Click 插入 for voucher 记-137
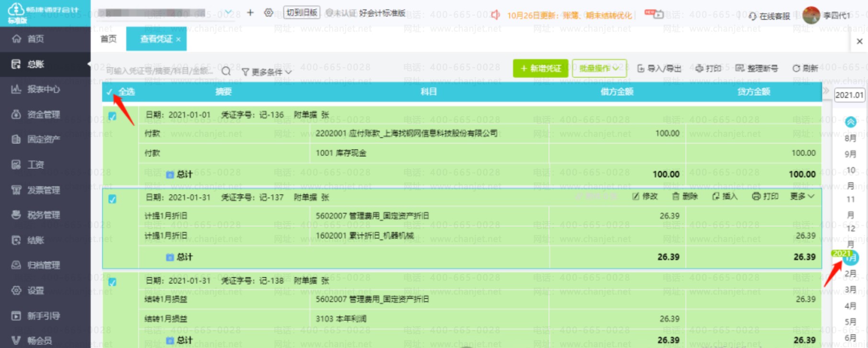The height and width of the screenshot is (348, 868). [725, 196]
